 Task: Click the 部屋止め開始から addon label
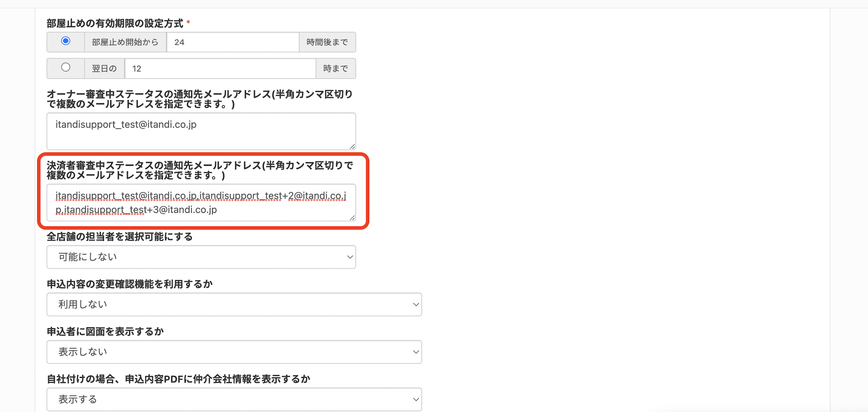pyautogui.click(x=125, y=42)
